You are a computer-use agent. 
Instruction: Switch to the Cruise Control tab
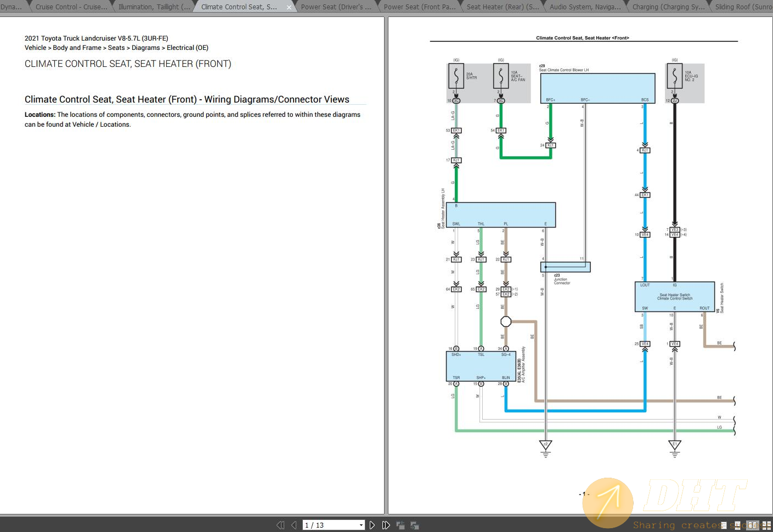click(x=71, y=7)
